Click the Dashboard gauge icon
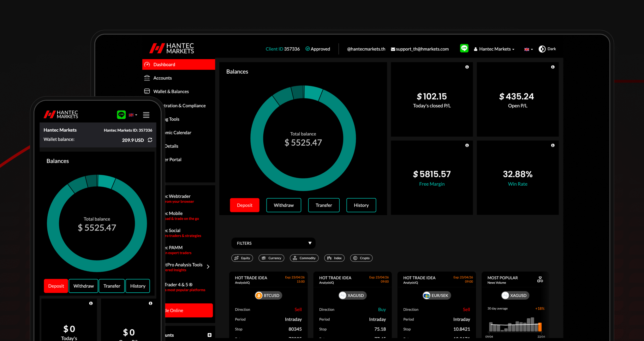Screen dimensions: 644x341 [147, 64]
